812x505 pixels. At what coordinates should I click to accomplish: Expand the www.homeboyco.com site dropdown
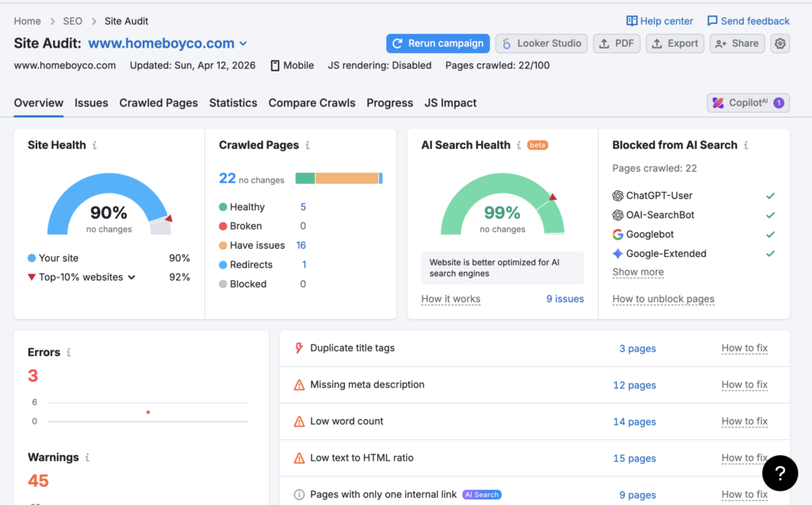click(243, 44)
